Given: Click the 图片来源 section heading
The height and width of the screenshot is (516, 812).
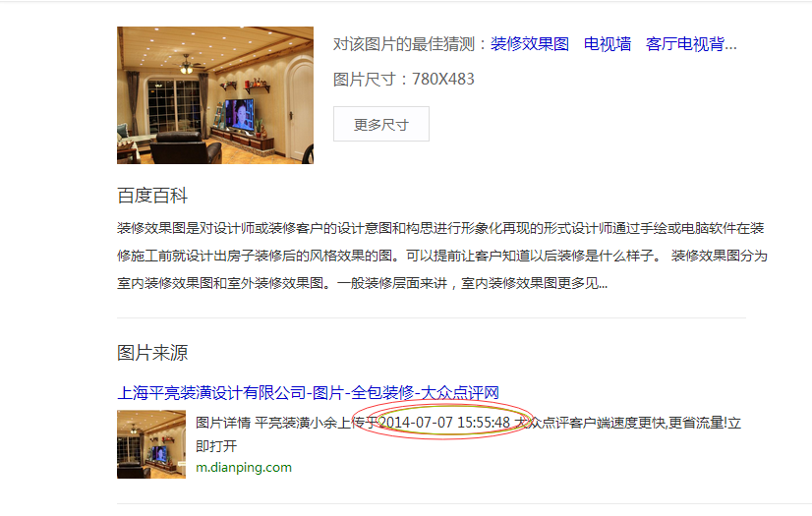Looking at the screenshot, I should coord(152,353).
